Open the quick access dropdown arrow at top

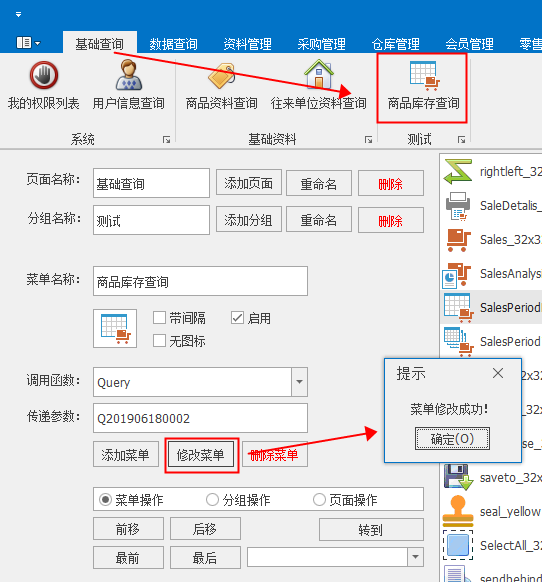18,14
